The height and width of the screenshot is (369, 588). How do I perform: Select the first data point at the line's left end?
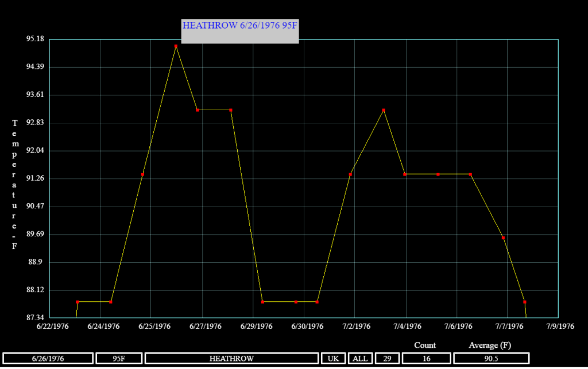pos(78,302)
